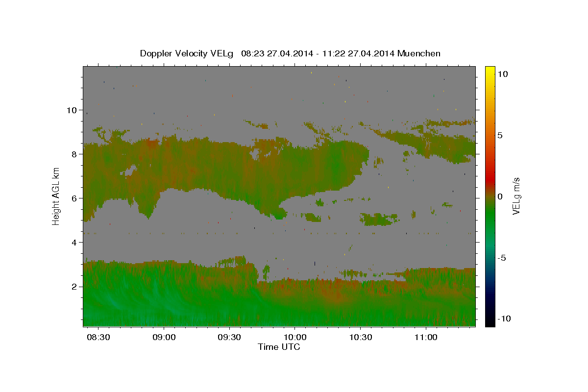
Task: Click the colorbar value label 10
Action: click(x=502, y=73)
